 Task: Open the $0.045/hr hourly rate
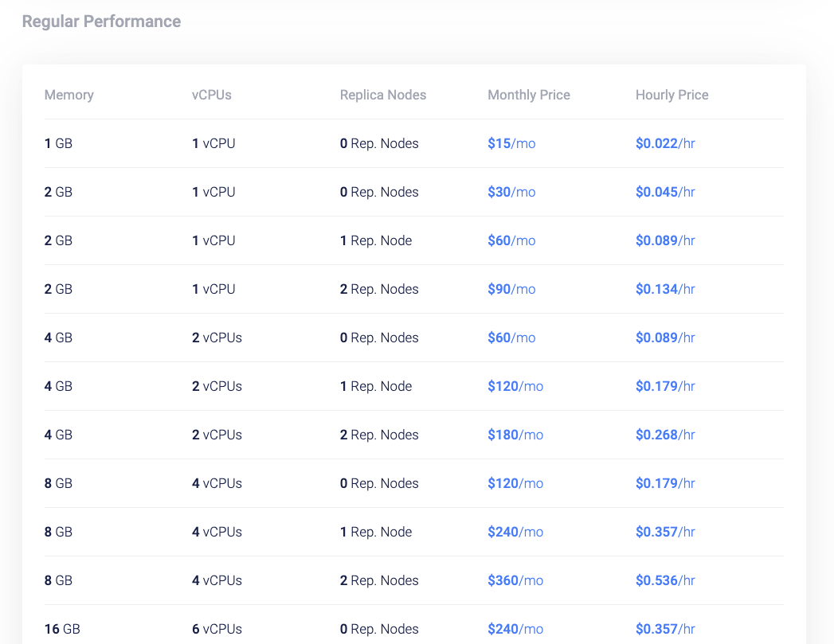665,192
